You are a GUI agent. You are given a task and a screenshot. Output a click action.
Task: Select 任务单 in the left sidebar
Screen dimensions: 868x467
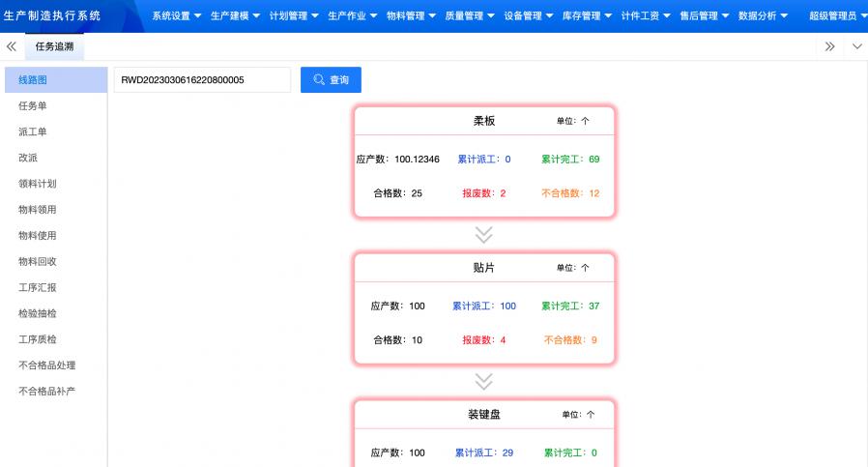33,105
